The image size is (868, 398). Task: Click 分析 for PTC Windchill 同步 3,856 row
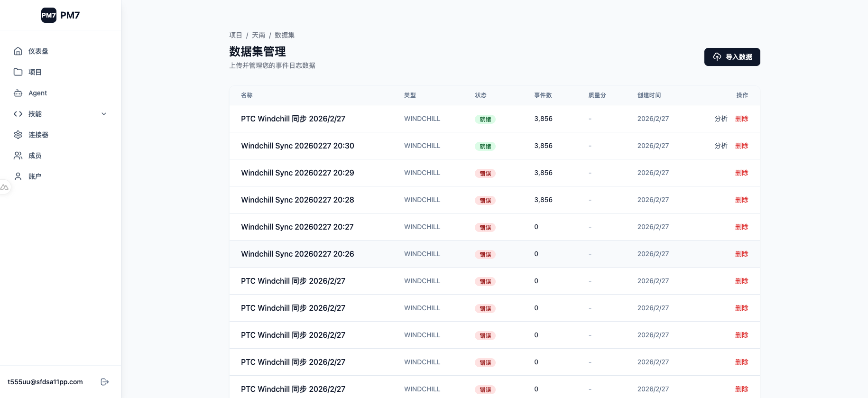pos(721,119)
